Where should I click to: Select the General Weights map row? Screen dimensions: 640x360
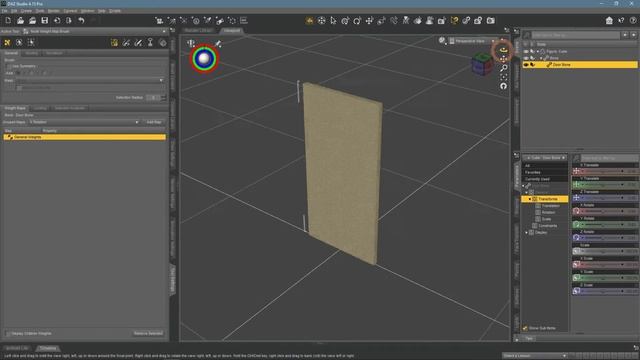[84, 137]
